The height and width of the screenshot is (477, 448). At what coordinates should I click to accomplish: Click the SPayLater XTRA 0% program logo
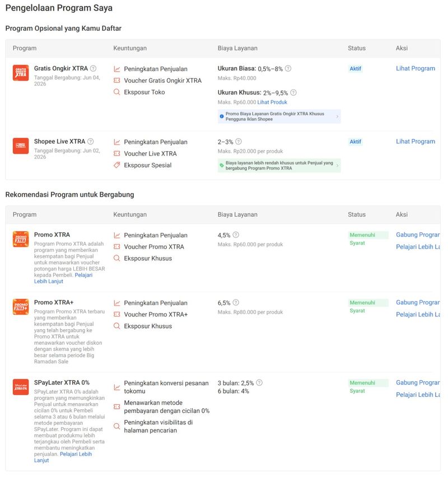(x=21, y=387)
